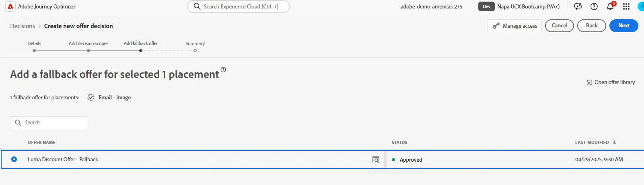The width and height of the screenshot is (644, 185).
Task: Click the help icon beside placement heading
Action: pos(223,70)
